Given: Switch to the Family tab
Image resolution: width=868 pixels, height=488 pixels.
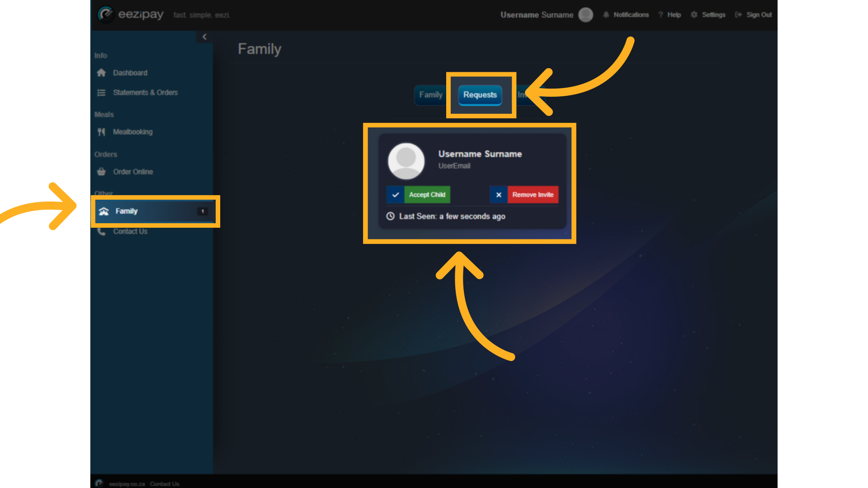Looking at the screenshot, I should (431, 95).
